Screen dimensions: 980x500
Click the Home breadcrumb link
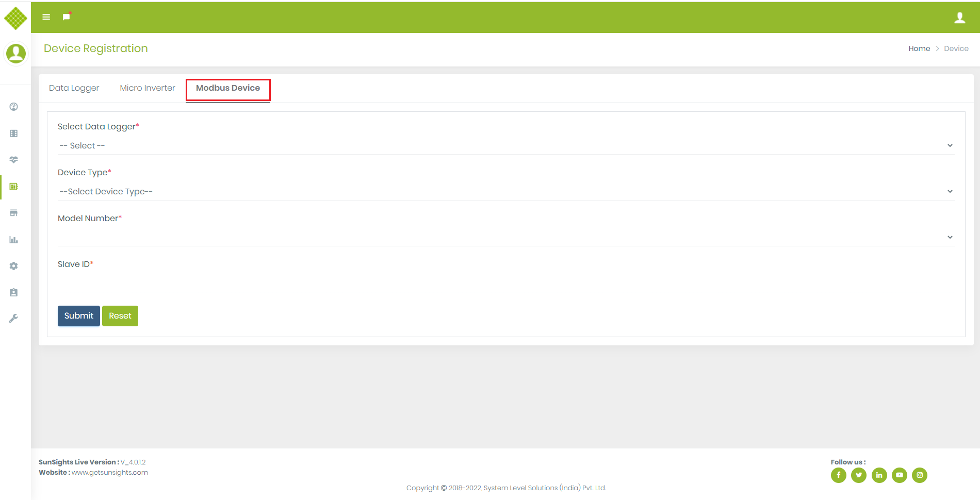pyautogui.click(x=919, y=48)
